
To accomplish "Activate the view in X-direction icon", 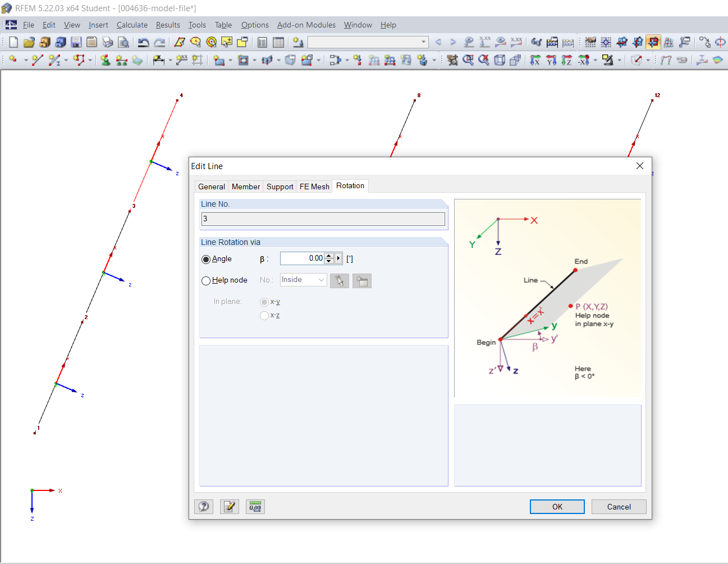I will (534, 60).
